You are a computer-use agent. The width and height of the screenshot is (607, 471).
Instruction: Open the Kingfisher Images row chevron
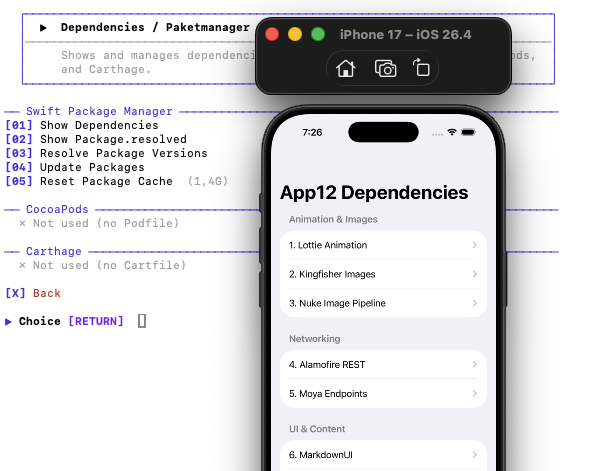[474, 274]
